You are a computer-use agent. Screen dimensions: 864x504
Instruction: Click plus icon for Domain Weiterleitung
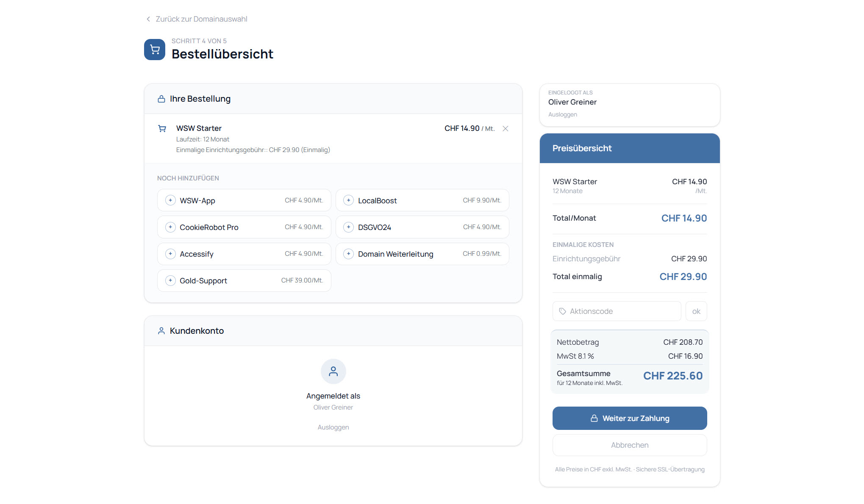(x=348, y=254)
